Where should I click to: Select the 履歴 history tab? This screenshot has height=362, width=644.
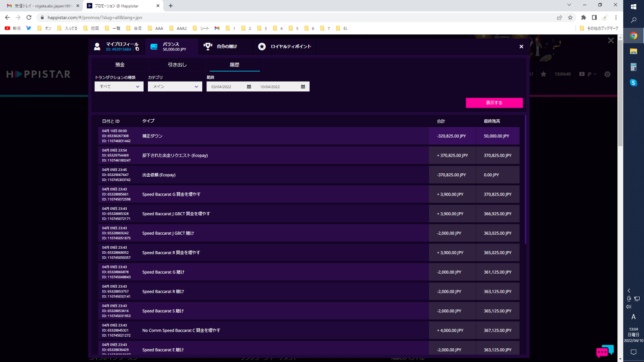[x=234, y=65]
